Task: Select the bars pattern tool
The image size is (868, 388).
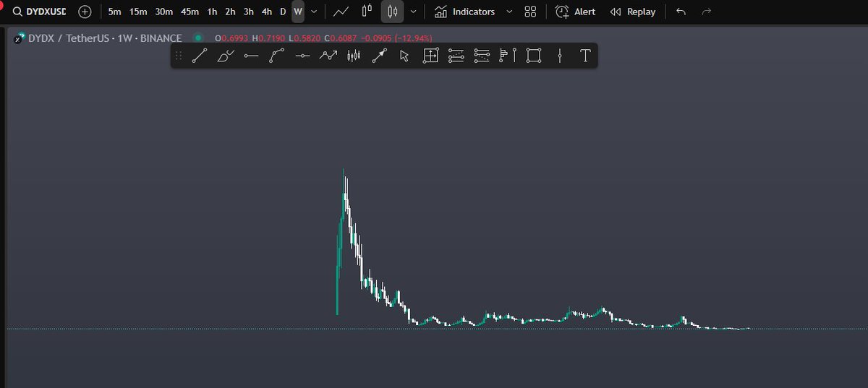Action: [x=354, y=56]
